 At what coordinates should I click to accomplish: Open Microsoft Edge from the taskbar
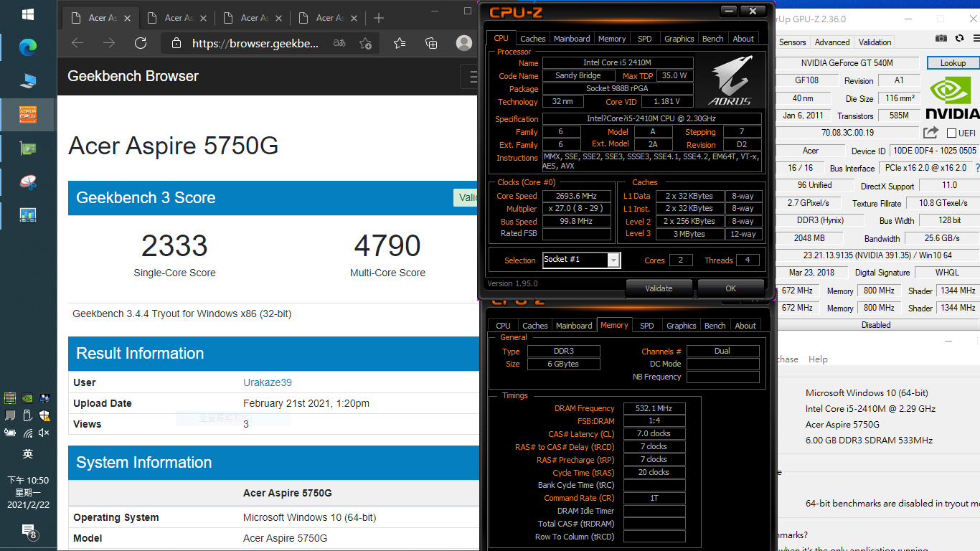(28, 47)
